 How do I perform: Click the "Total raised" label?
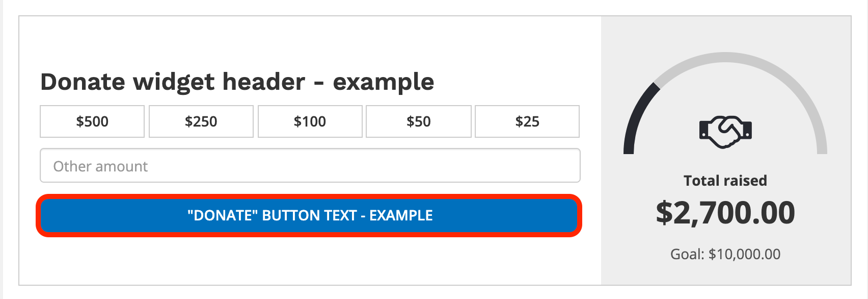(725, 181)
